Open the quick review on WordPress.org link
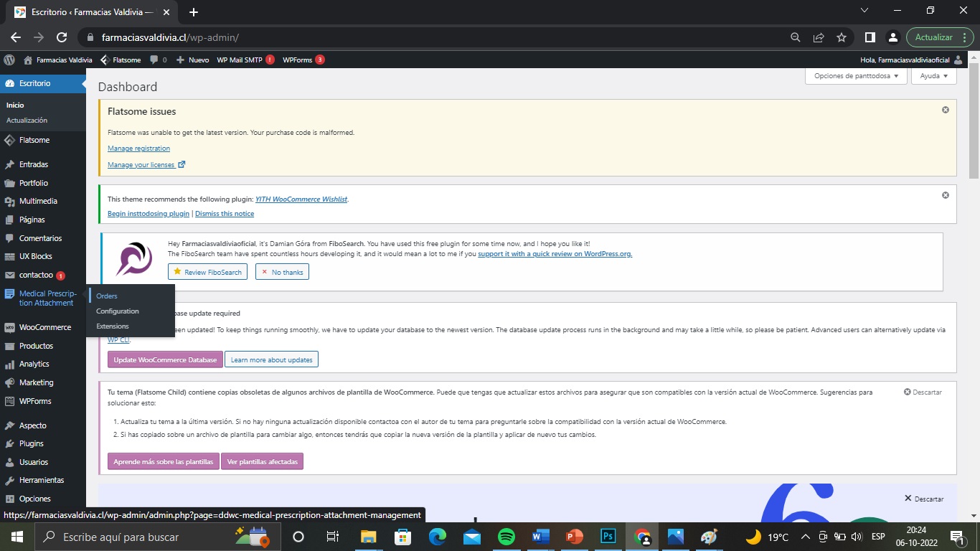 [x=555, y=254]
